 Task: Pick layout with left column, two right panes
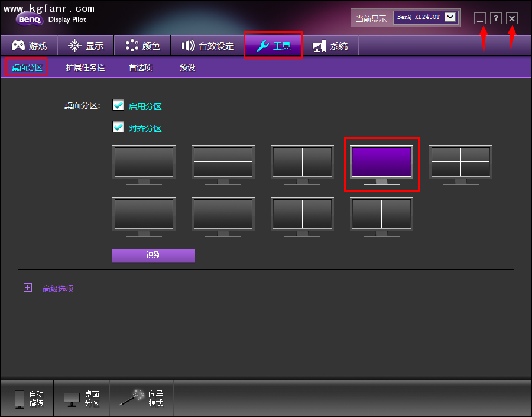[x=302, y=214]
